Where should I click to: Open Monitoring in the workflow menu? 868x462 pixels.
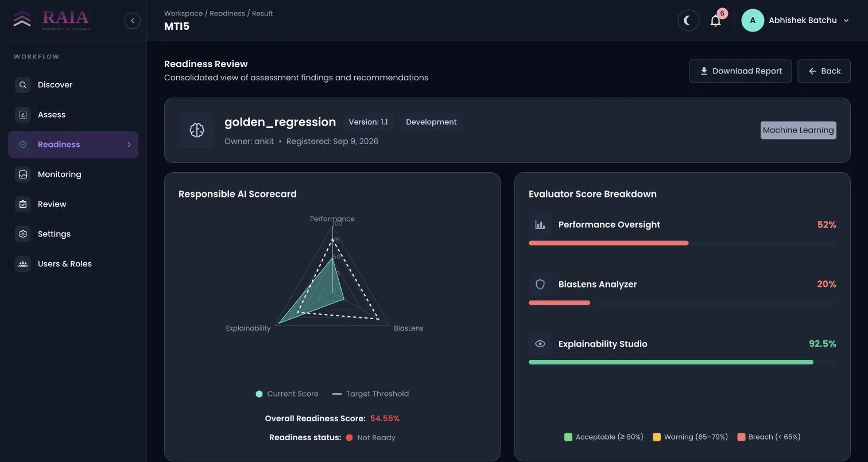coord(73,174)
